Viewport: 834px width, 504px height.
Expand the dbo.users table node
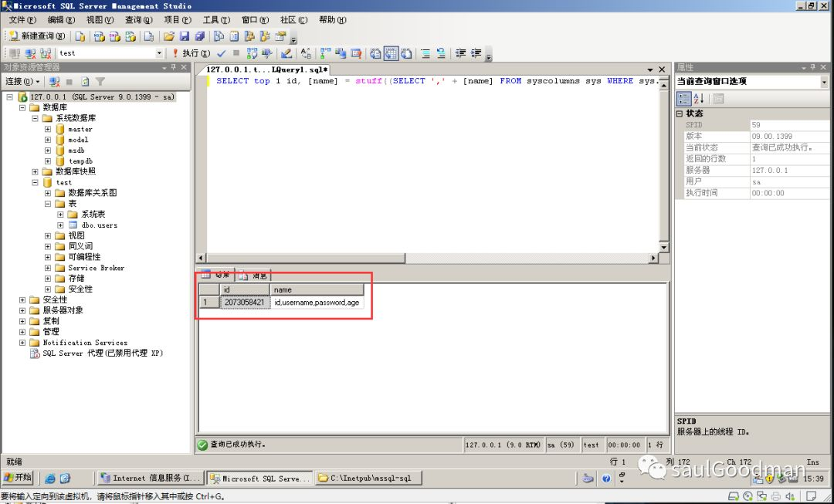tap(61, 225)
